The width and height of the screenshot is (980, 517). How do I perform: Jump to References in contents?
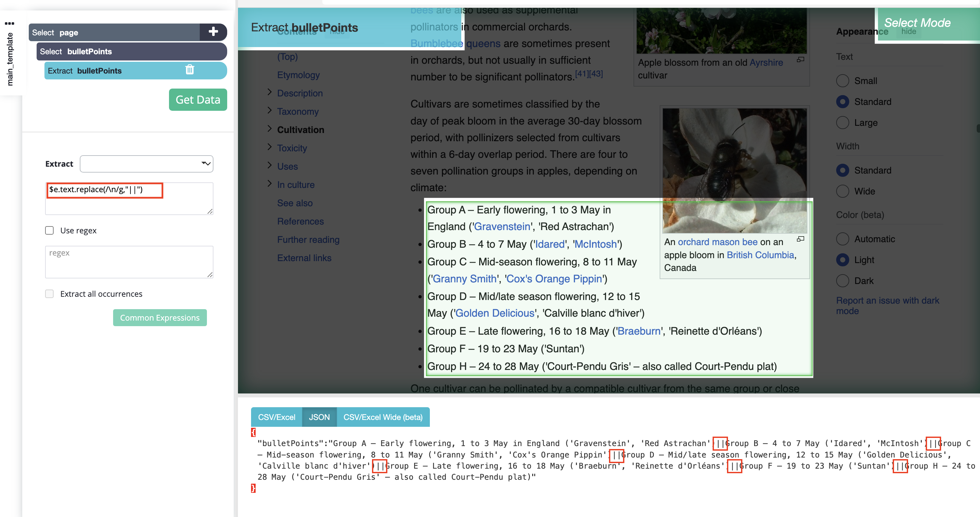300,222
